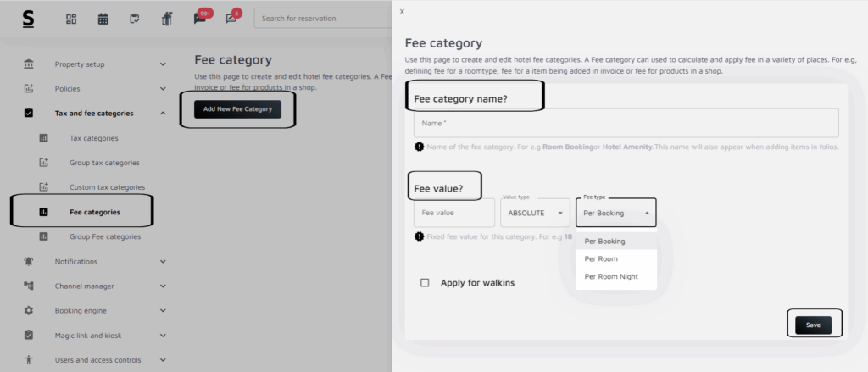
Task: Open the chat messages icon with 99+ badge
Action: (200, 19)
